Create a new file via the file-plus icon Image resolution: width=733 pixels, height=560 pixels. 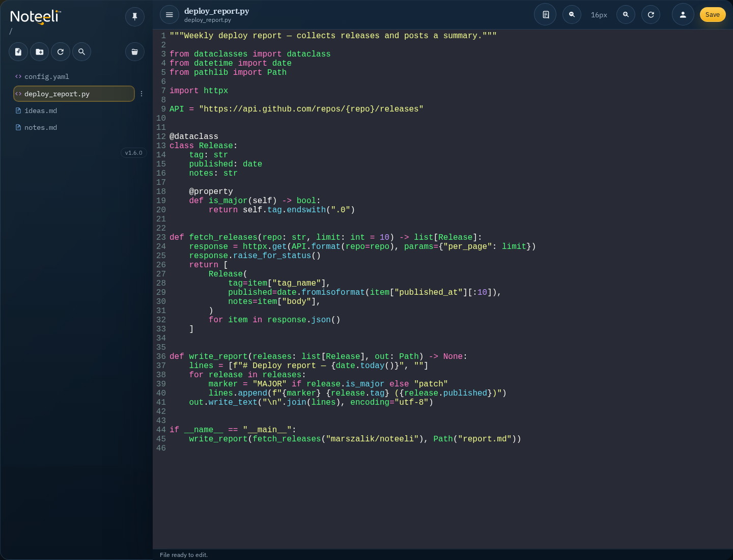[18, 51]
